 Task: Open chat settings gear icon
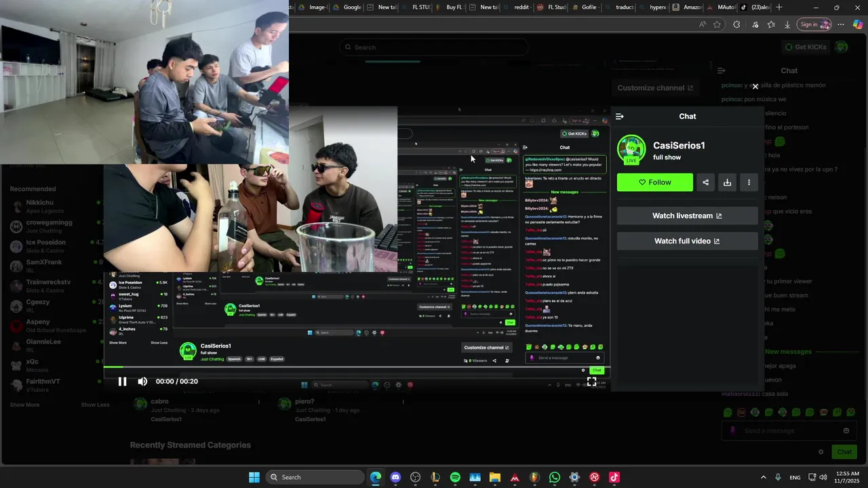[x=821, y=452]
